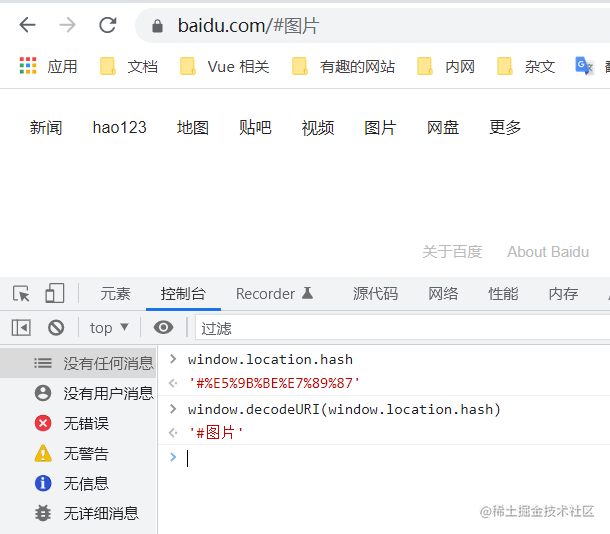Image resolution: width=610 pixels, height=534 pixels.
Task: Clear the console with the ban icon
Action: pos(56,327)
